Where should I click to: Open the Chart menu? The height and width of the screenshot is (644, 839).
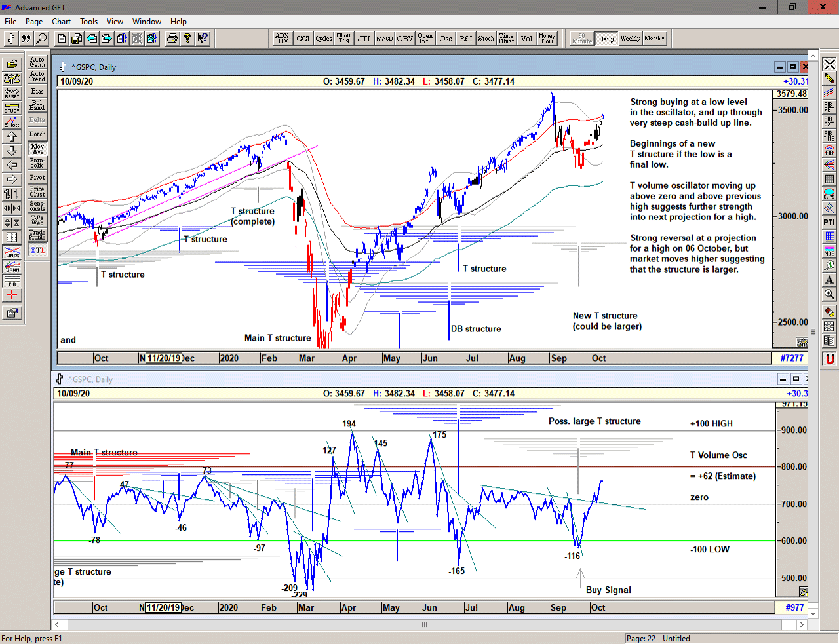61,22
